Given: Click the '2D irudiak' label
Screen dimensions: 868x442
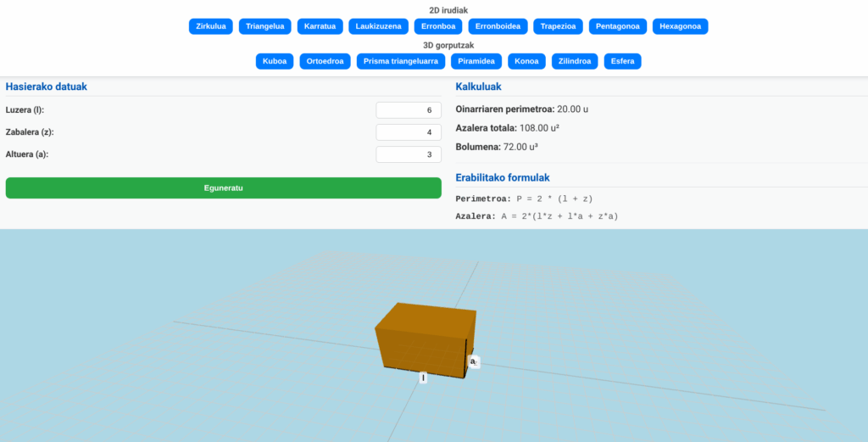Looking at the screenshot, I should [448, 10].
